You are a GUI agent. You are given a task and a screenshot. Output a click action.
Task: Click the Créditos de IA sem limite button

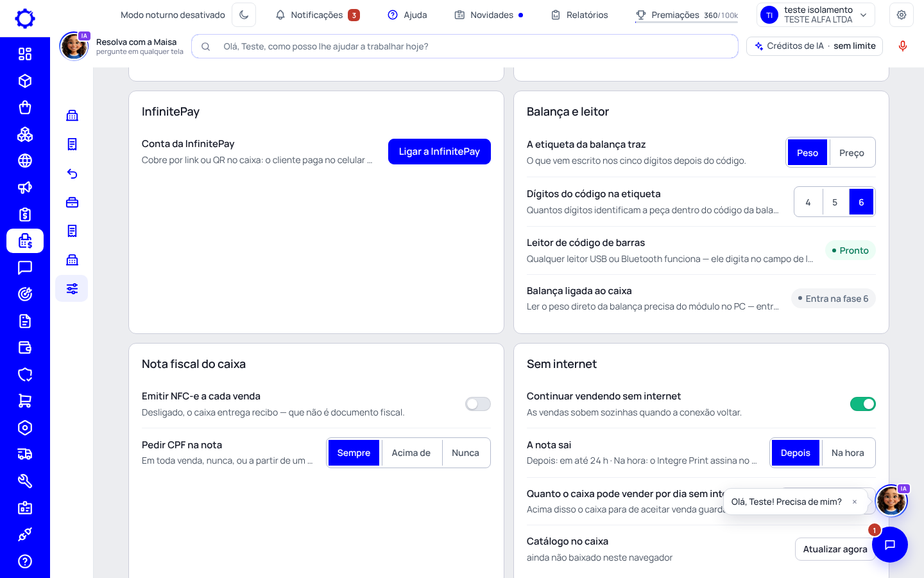pos(815,46)
